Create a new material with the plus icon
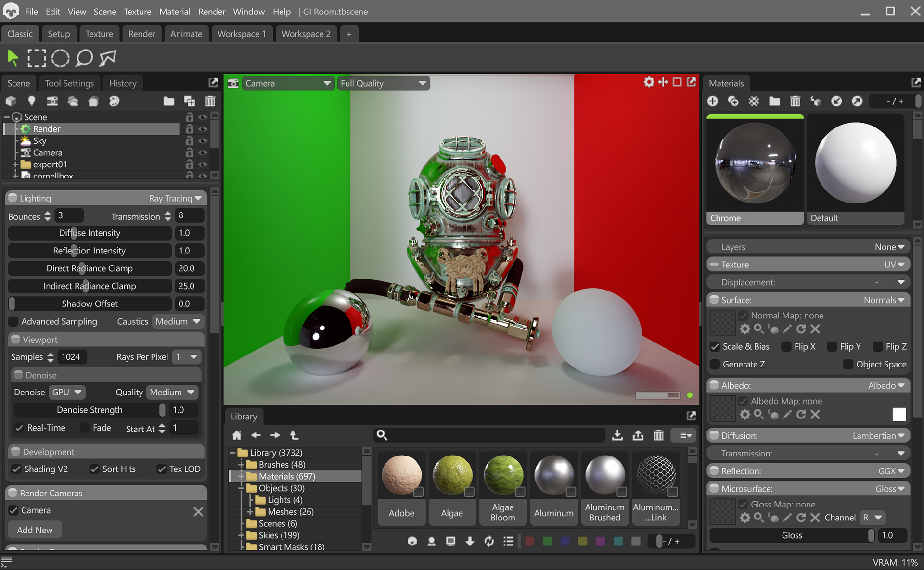 click(x=713, y=101)
